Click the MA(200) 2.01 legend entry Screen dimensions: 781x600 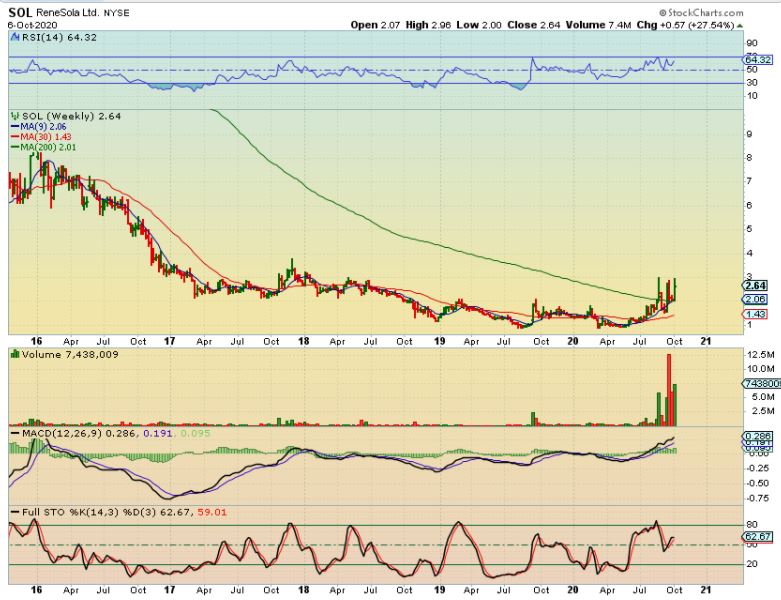[x=44, y=147]
